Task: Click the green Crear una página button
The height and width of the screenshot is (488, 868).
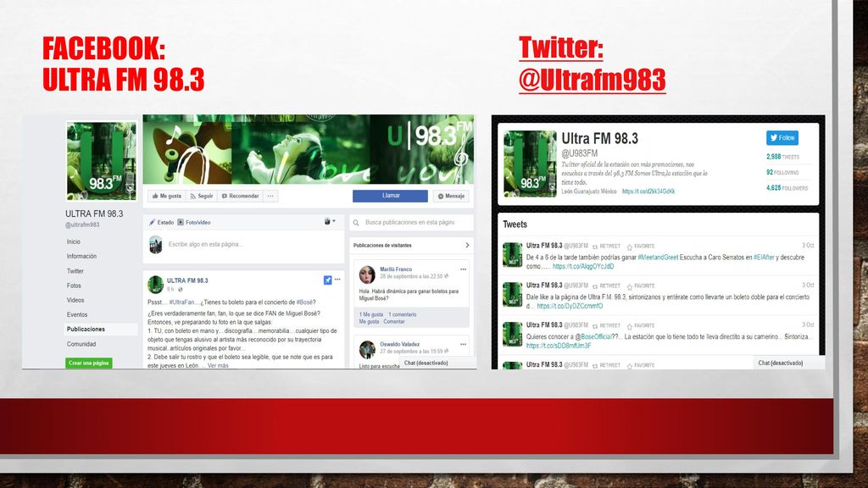Action: tap(88, 363)
